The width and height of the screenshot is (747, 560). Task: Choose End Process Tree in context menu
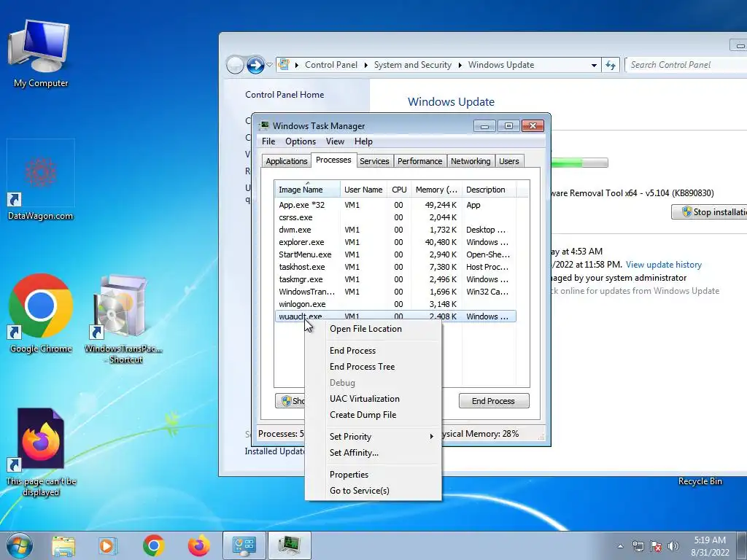(373, 367)
